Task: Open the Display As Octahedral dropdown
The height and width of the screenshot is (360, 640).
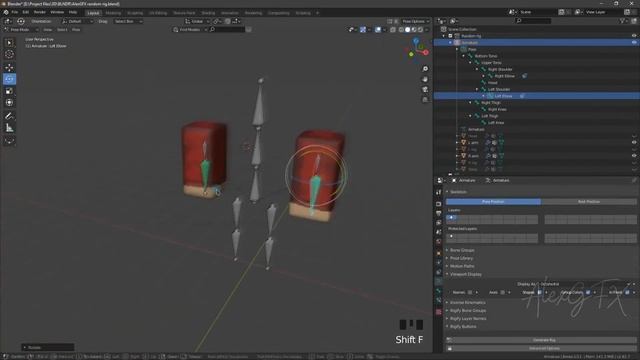Action: (x=584, y=284)
